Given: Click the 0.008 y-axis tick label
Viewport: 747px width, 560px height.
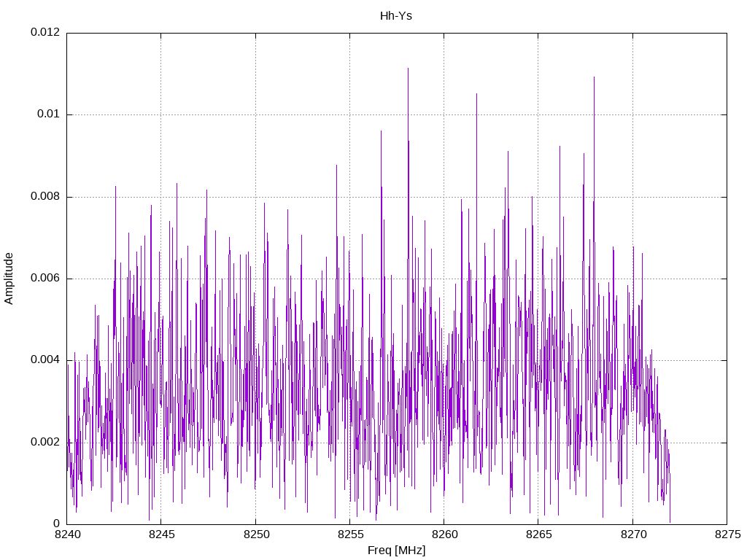Looking at the screenshot, I should tap(45, 196).
